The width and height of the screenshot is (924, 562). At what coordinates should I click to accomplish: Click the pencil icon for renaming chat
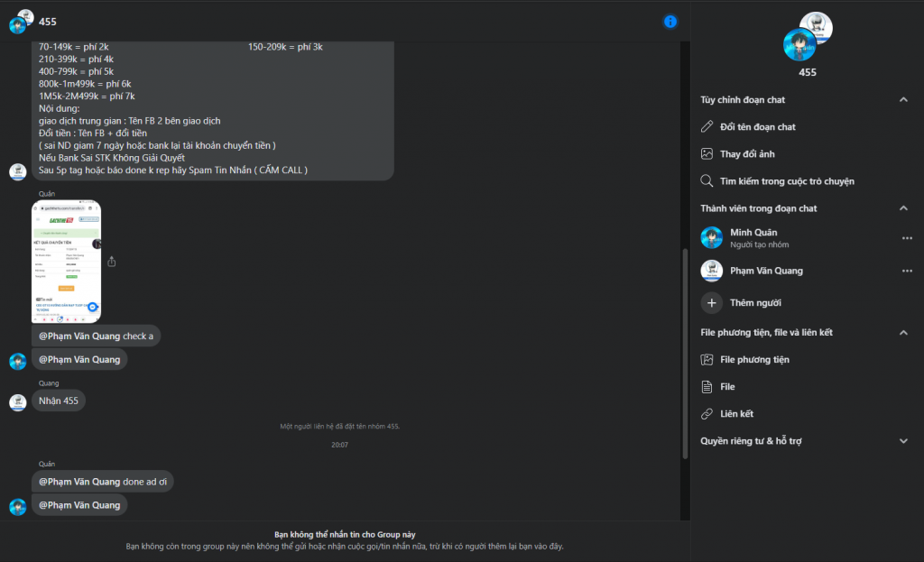(x=707, y=127)
